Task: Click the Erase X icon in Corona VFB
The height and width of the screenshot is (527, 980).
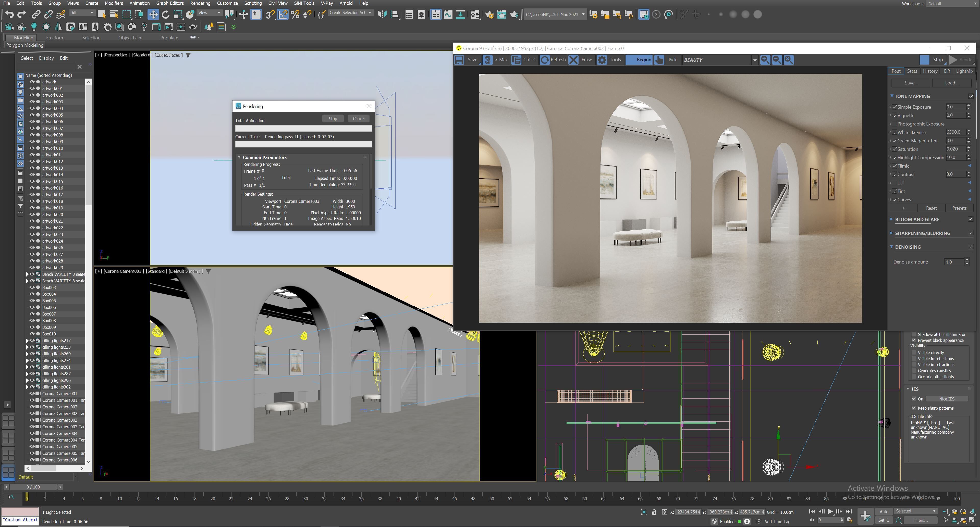Action: pos(573,60)
